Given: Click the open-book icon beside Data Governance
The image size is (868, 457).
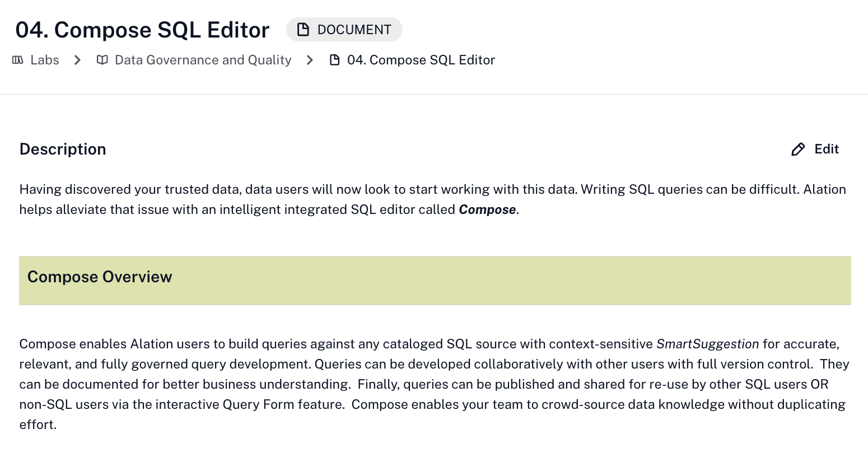Looking at the screenshot, I should (x=102, y=60).
